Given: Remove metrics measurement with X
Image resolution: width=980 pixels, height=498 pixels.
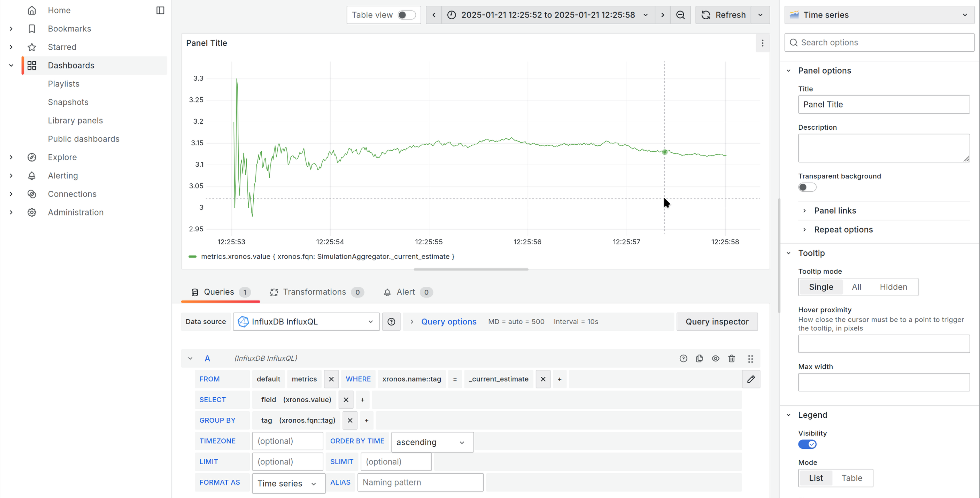Looking at the screenshot, I should tap(331, 379).
